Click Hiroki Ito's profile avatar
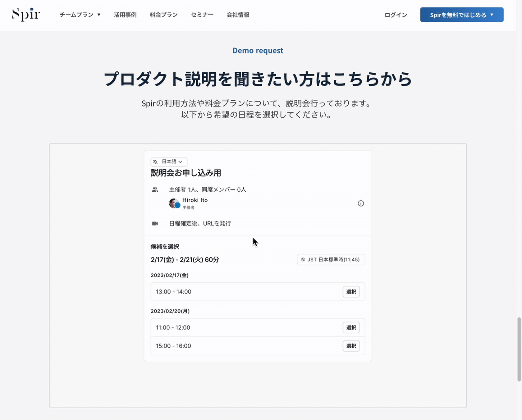Screen dimensions: 522x420 tap(174, 203)
